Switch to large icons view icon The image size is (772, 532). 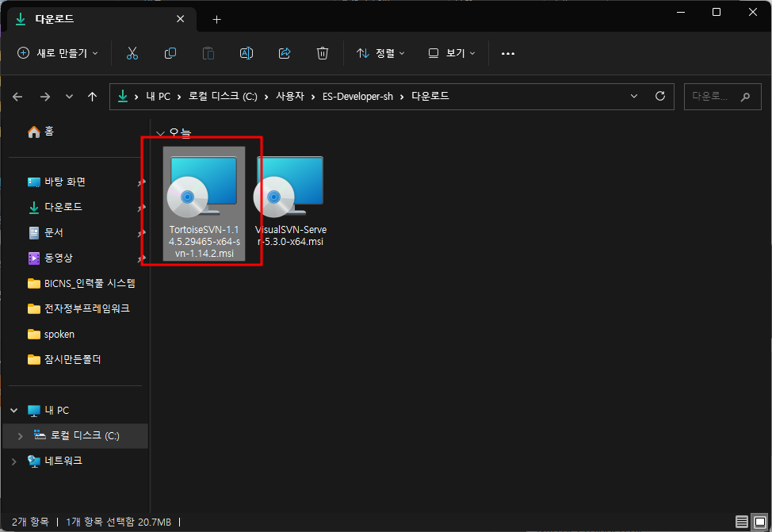[760, 521]
